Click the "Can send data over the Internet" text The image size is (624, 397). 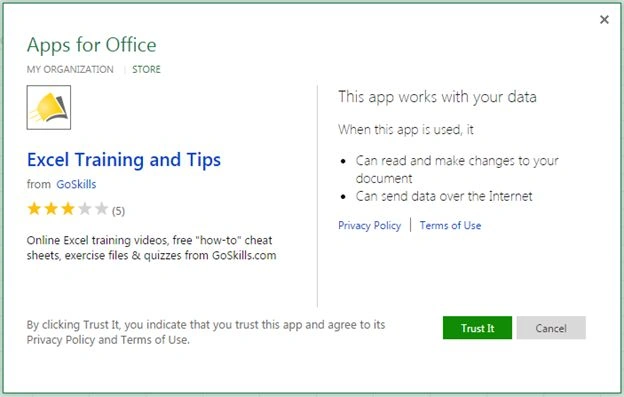(x=444, y=196)
